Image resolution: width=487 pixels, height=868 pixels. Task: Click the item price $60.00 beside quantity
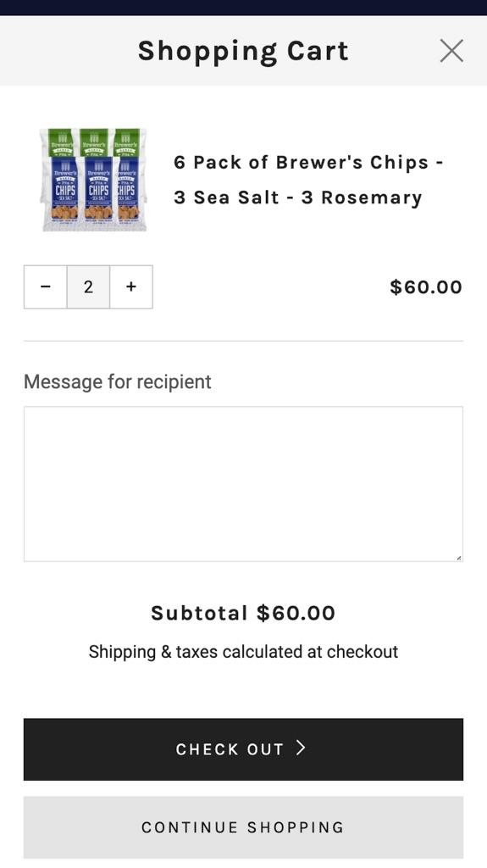[425, 287]
